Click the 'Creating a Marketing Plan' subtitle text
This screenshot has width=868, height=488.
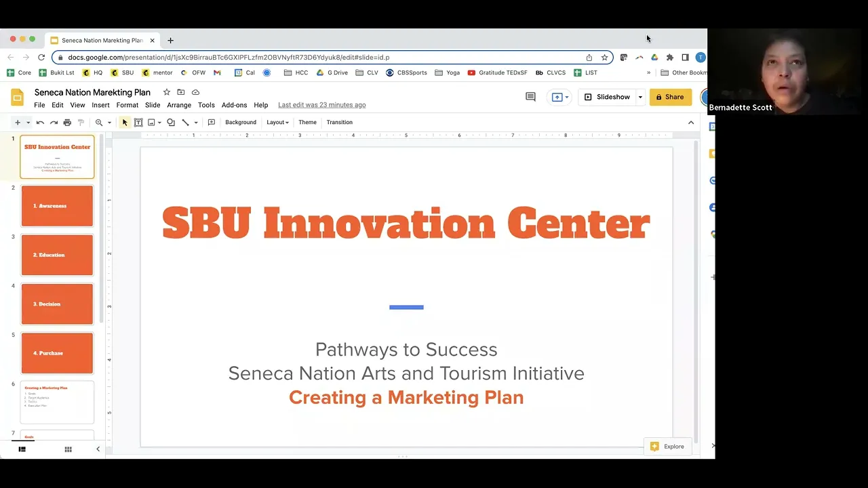406,398
